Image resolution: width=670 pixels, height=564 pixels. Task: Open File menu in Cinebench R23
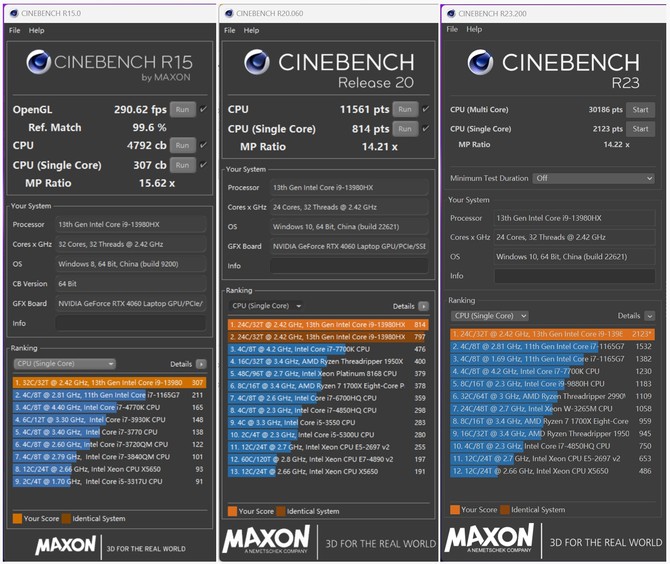452,29
